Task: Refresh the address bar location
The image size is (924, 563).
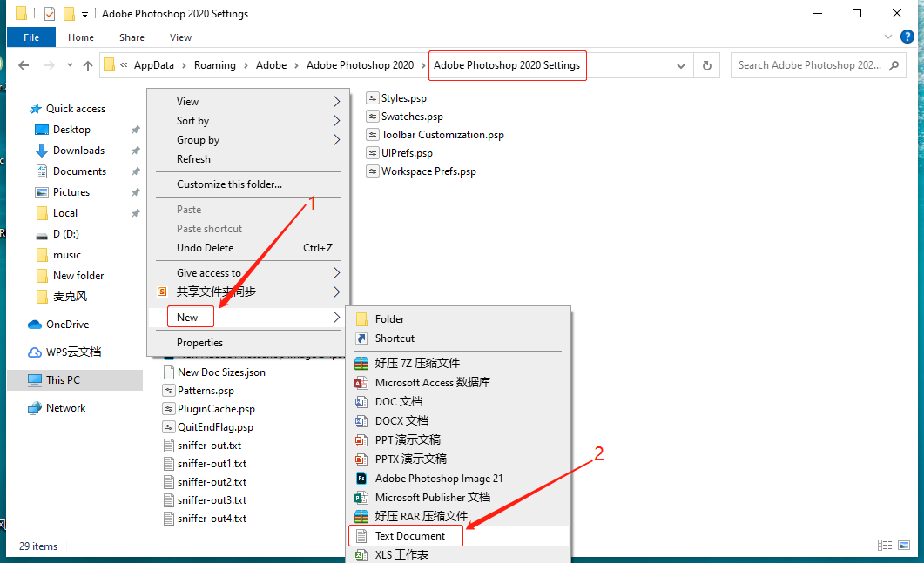Action: click(x=706, y=65)
